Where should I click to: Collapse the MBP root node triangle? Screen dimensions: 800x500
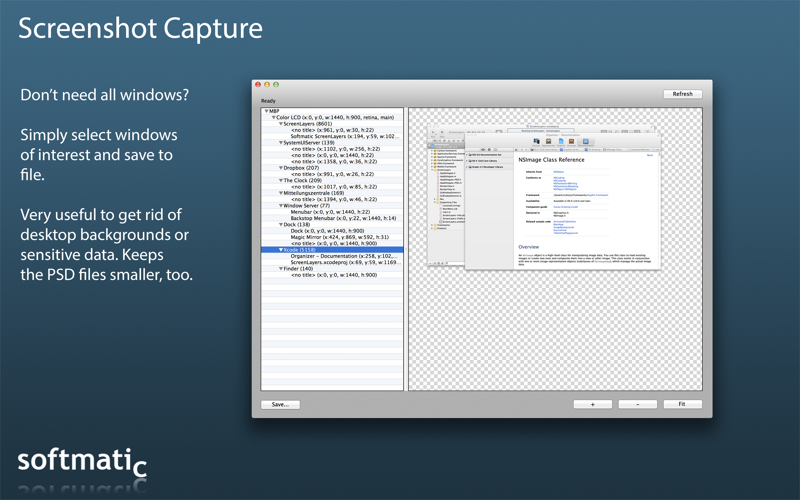(x=266, y=111)
